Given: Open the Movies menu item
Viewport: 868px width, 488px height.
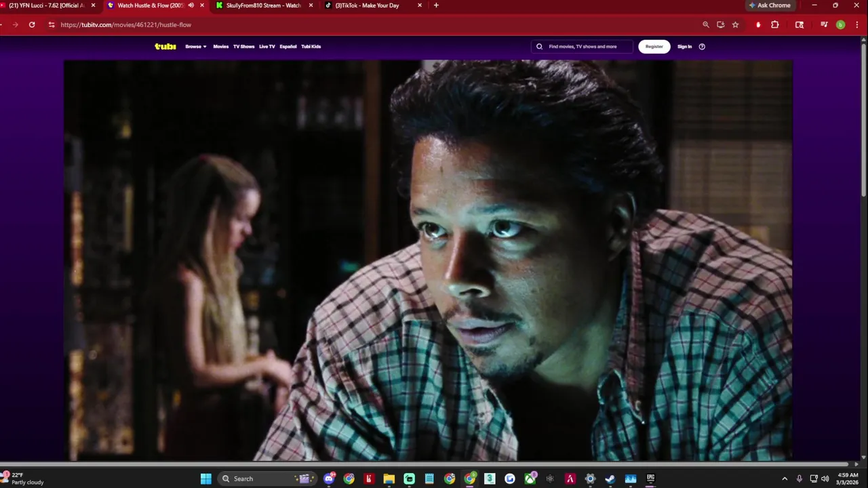Looking at the screenshot, I should (x=221, y=47).
